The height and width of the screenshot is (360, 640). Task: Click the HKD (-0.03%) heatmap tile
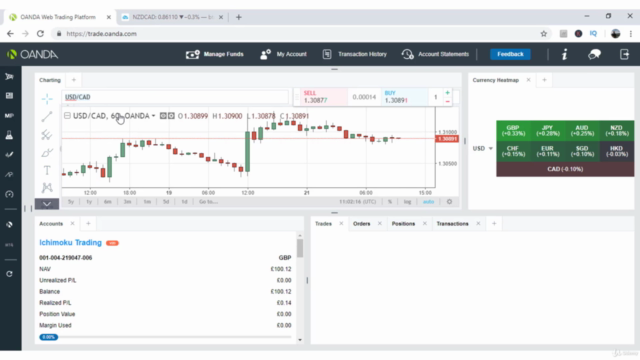coord(617,151)
